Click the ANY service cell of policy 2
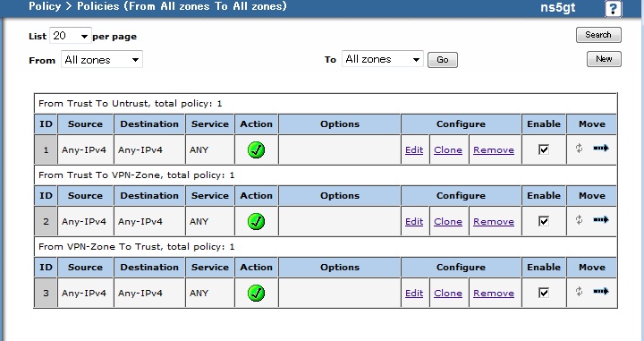644x341 pixels. click(210, 221)
